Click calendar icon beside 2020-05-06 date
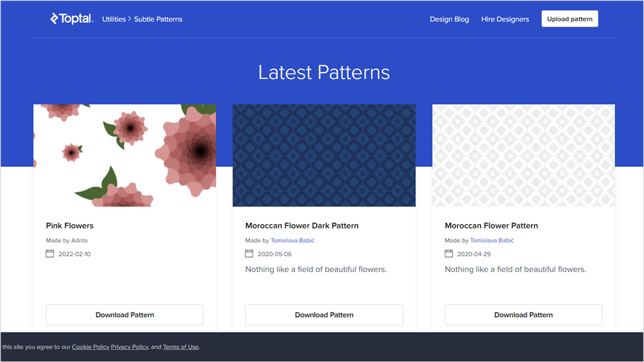 tap(249, 254)
